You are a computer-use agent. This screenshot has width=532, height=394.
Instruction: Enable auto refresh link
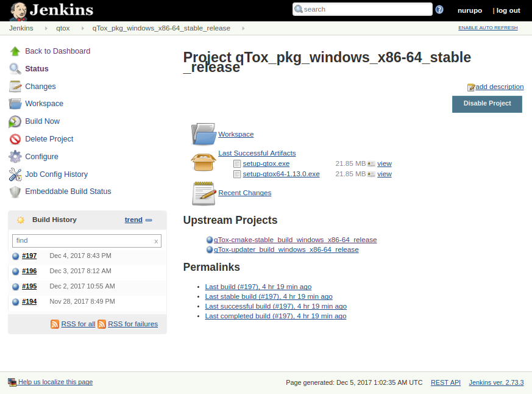click(x=488, y=28)
